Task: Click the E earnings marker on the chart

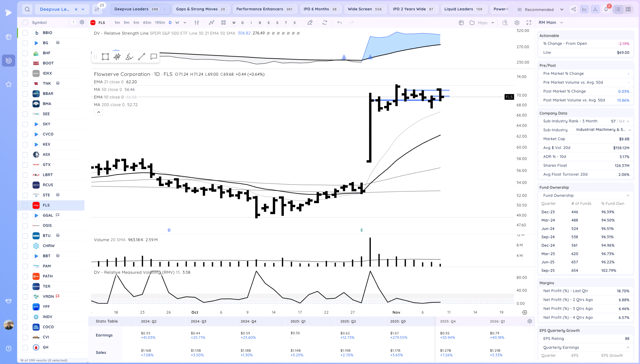Action: [361, 230]
